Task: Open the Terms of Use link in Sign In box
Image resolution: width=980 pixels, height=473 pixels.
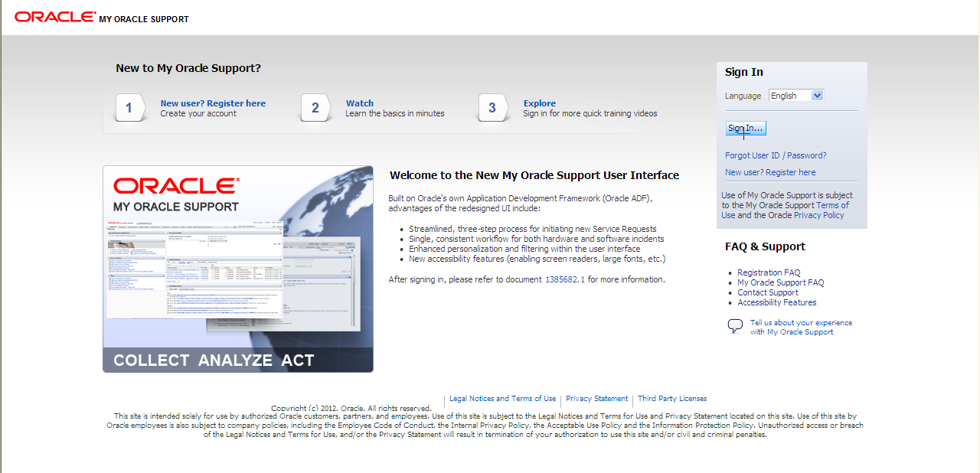Action: tap(832, 205)
